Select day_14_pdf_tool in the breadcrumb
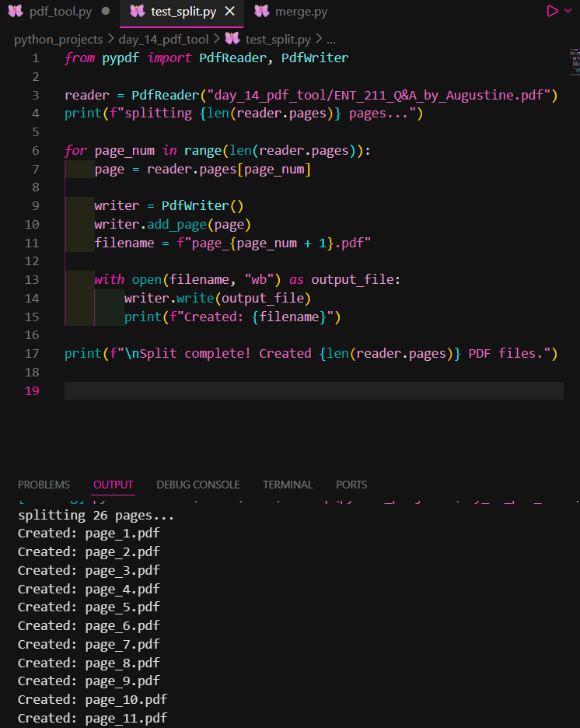The height and width of the screenshot is (728, 580). point(164,40)
